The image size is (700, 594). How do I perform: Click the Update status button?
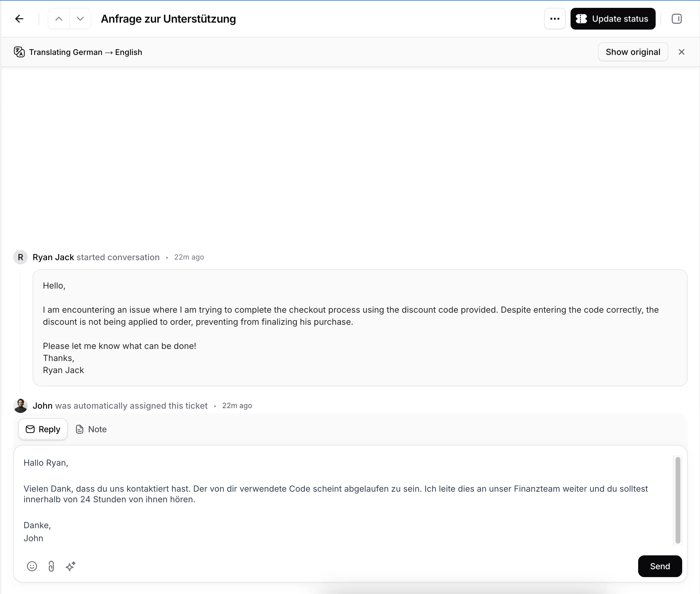click(x=612, y=19)
